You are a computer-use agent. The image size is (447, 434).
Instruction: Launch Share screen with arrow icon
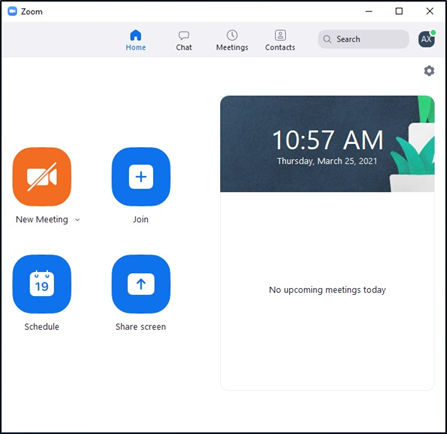[x=141, y=284]
